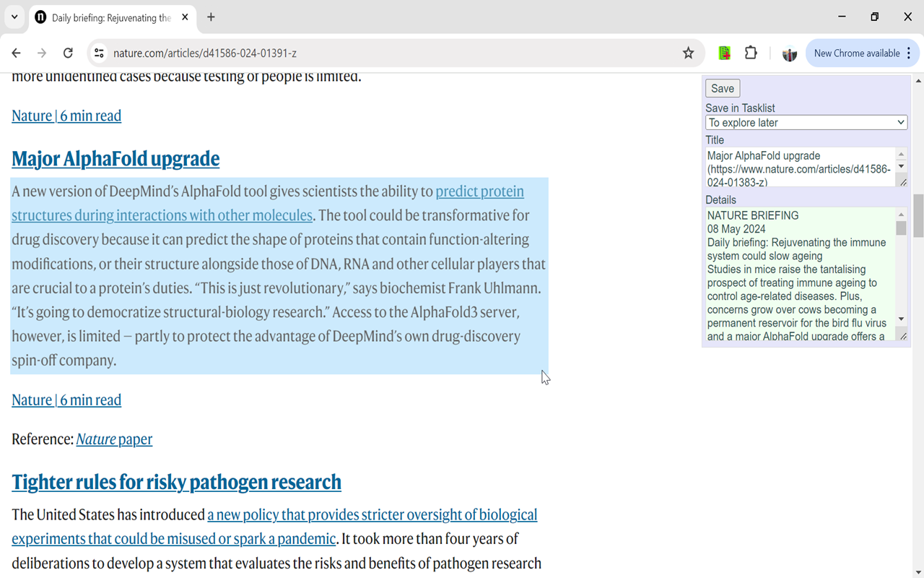Open the Nature paper reference link
The image size is (924, 578).
[114, 439]
